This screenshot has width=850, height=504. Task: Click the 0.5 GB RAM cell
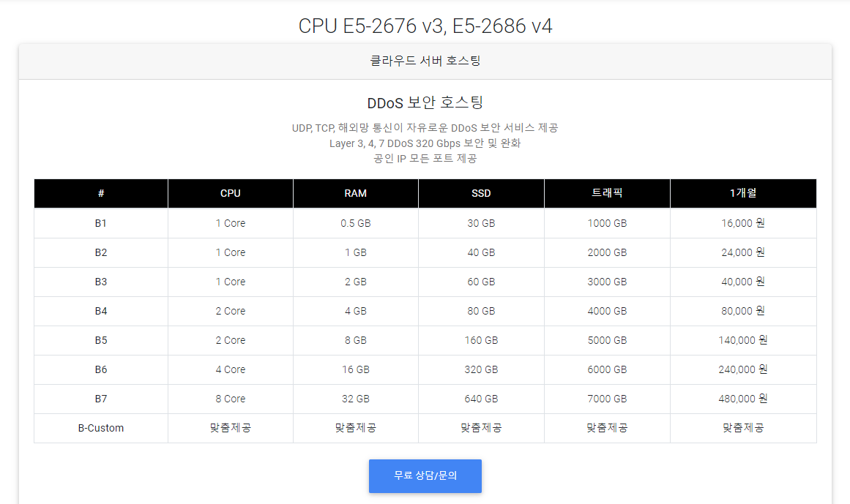pos(355,223)
